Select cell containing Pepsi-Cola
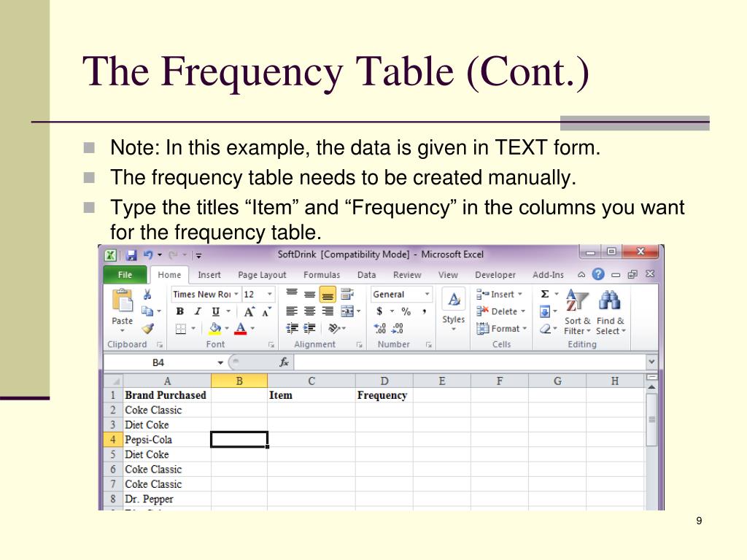Screen dimensions: 747x560 coord(167,440)
